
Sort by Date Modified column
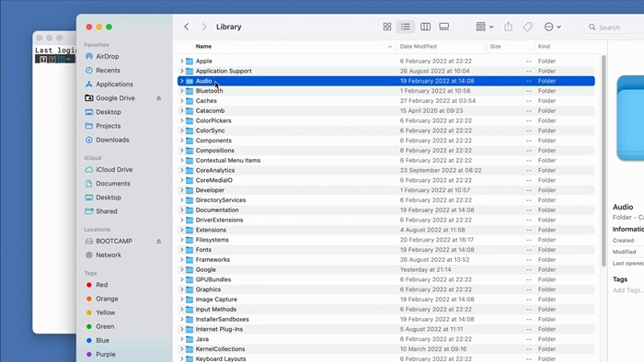418,46
